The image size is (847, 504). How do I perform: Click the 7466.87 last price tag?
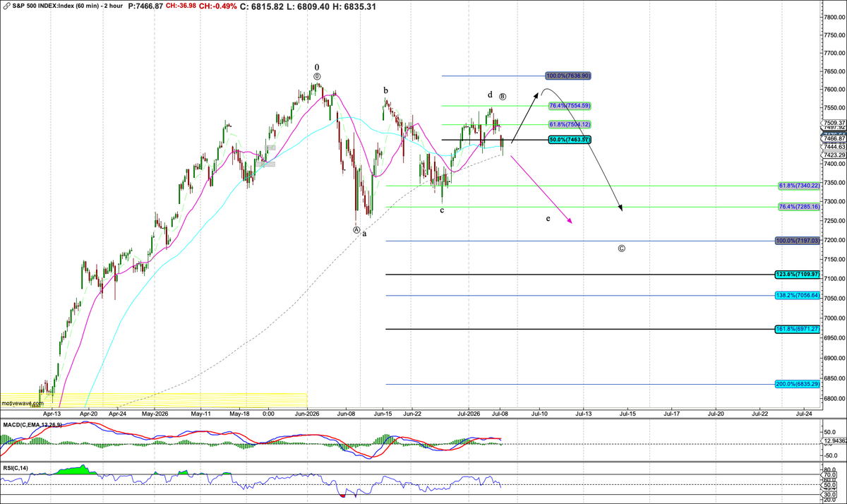click(x=834, y=138)
